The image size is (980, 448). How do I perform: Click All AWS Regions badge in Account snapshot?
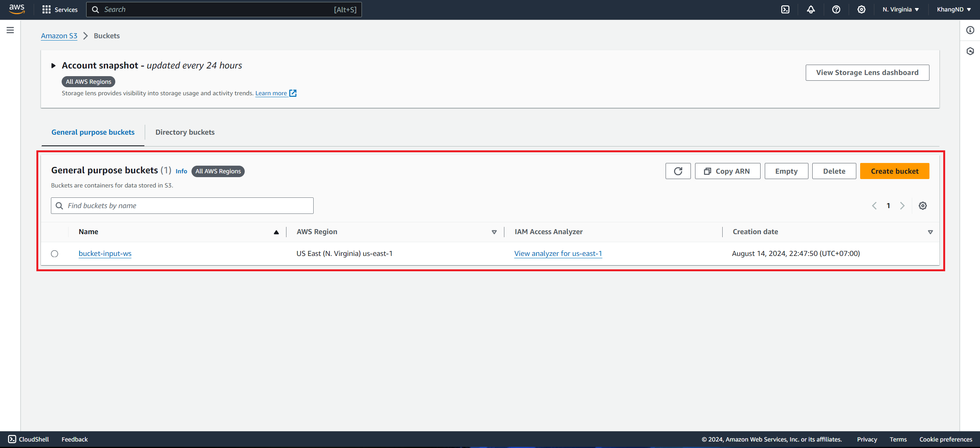88,81
